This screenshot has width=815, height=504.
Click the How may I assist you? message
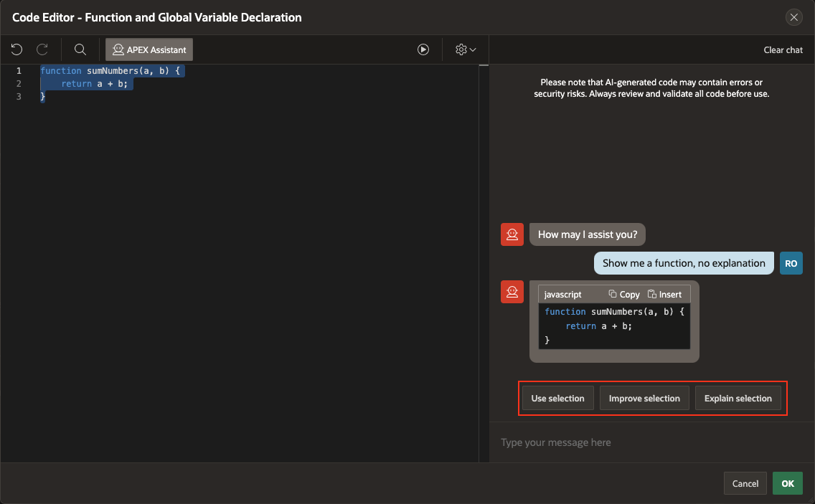[588, 234]
